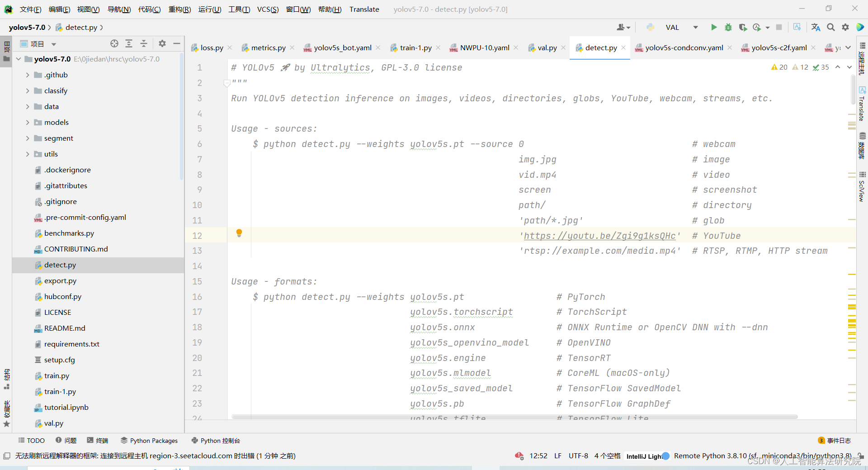Click the youtu.be link on line 12
The height and width of the screenshot is (470, 868).
click(x=599, y=236)
